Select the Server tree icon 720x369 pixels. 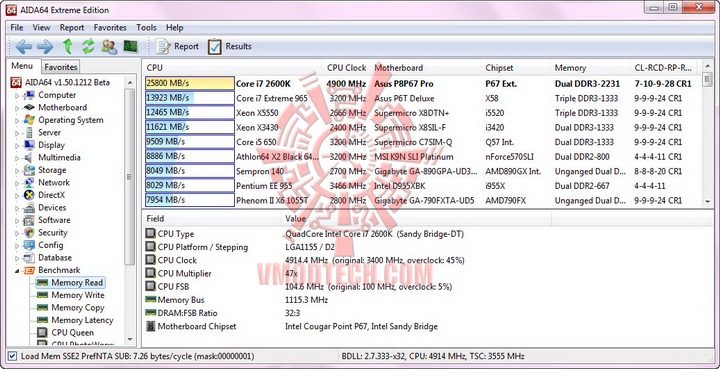[x=29, y=133]
